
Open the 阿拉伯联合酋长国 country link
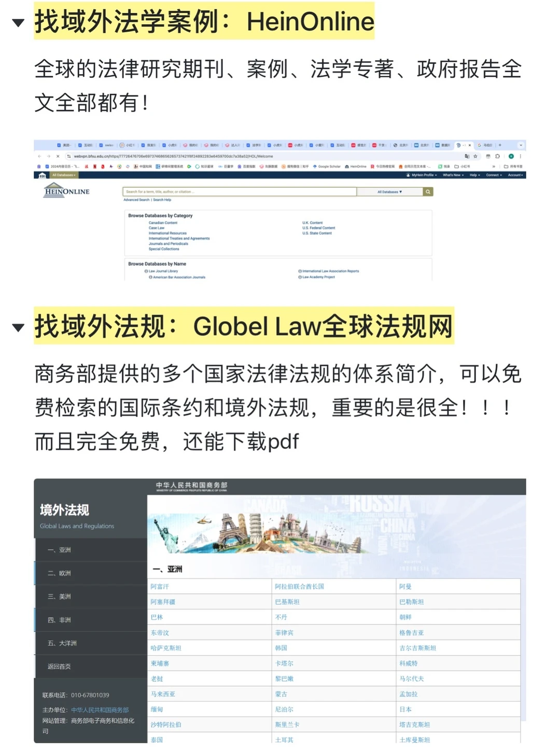tap(299, 587)
